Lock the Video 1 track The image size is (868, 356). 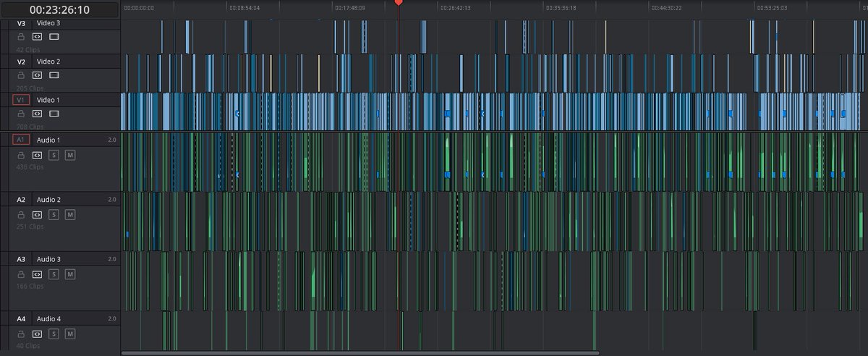pos(21,114)
